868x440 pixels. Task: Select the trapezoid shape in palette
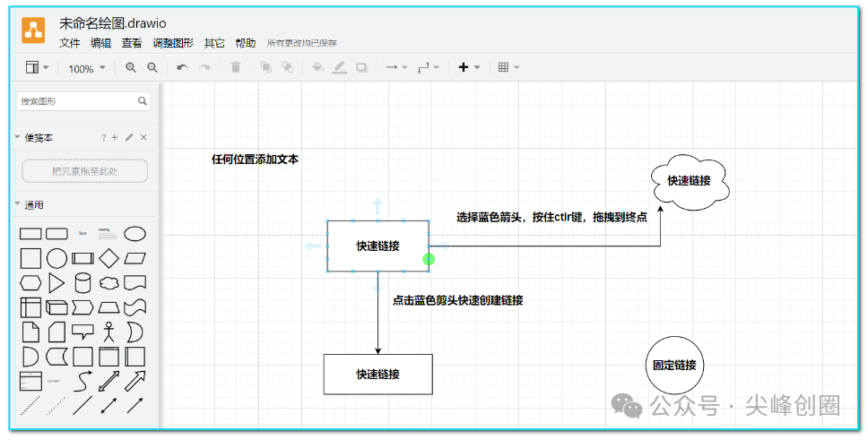point(109,307)
